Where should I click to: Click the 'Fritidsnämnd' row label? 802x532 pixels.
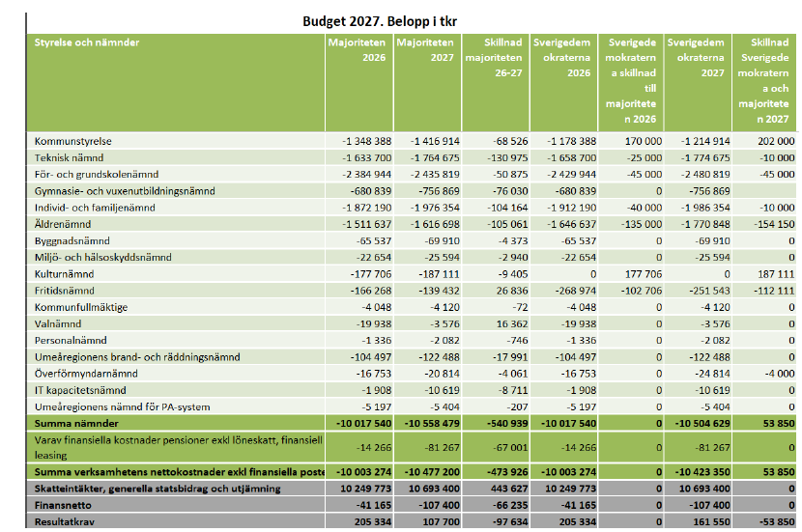65,291
